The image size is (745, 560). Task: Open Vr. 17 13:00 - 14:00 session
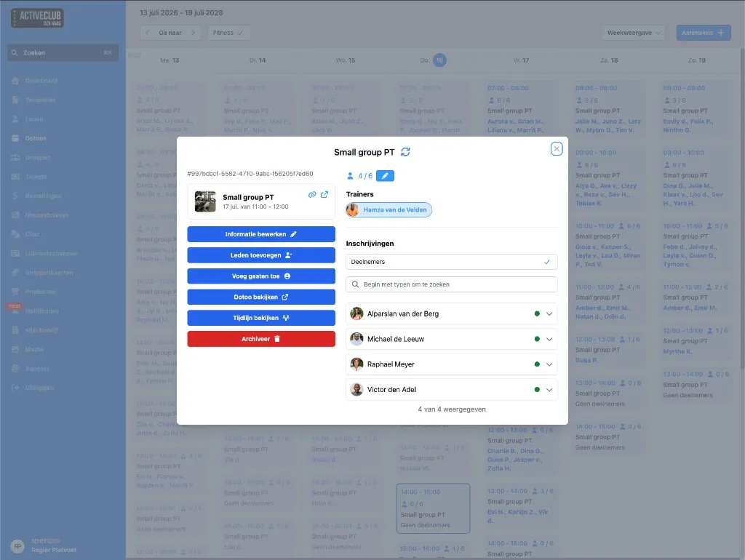[520, 506]
